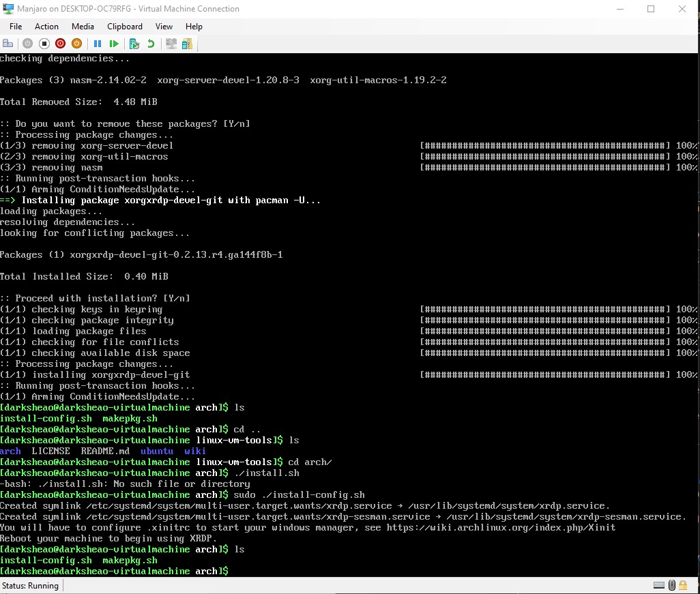Reset the VM with the green play icon
Screen dimensions: 700x594
(114, 43)
